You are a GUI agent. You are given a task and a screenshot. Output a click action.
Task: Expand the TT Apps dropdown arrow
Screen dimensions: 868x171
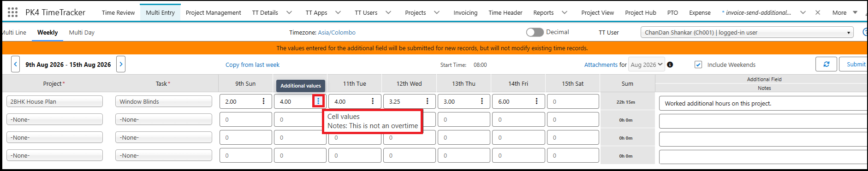pos(338,12)
